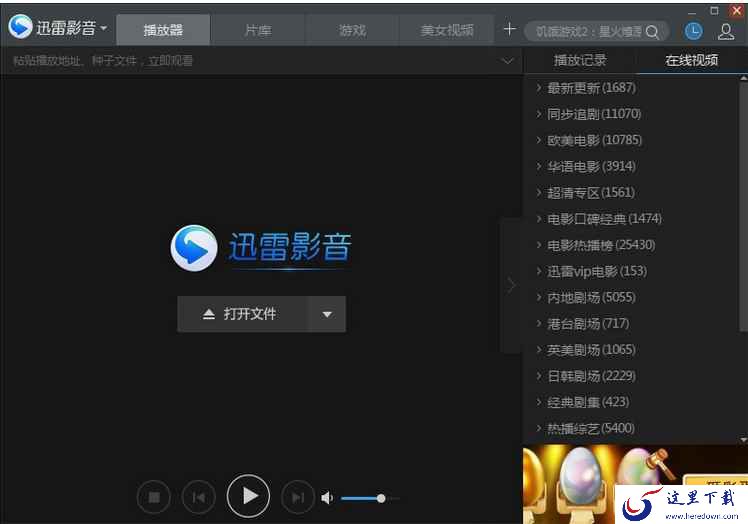The height and width of the screenshot is (524, 748).
Task: Minimize the player window
Action: [x=692, y=11]
